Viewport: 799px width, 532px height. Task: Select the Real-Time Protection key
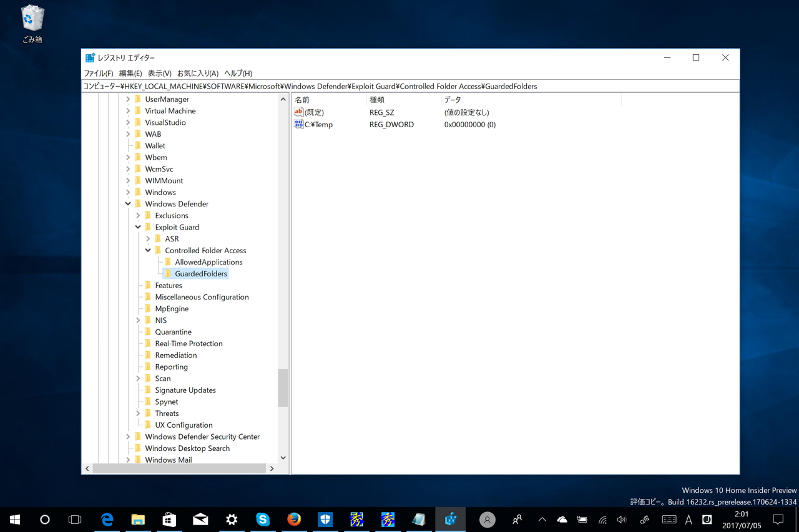[x=189, y=344]
